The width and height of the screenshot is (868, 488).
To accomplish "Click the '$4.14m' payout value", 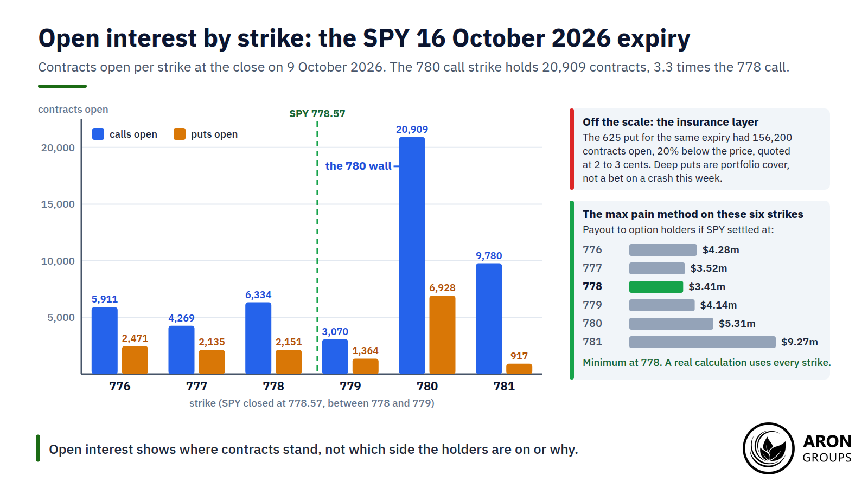I will [x=718, y=305].
